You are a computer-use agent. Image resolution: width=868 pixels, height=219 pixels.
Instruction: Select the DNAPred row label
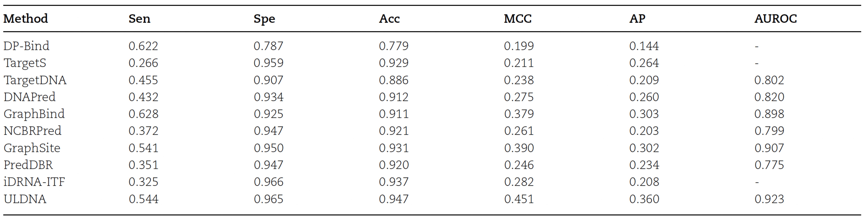click(29, 97)
